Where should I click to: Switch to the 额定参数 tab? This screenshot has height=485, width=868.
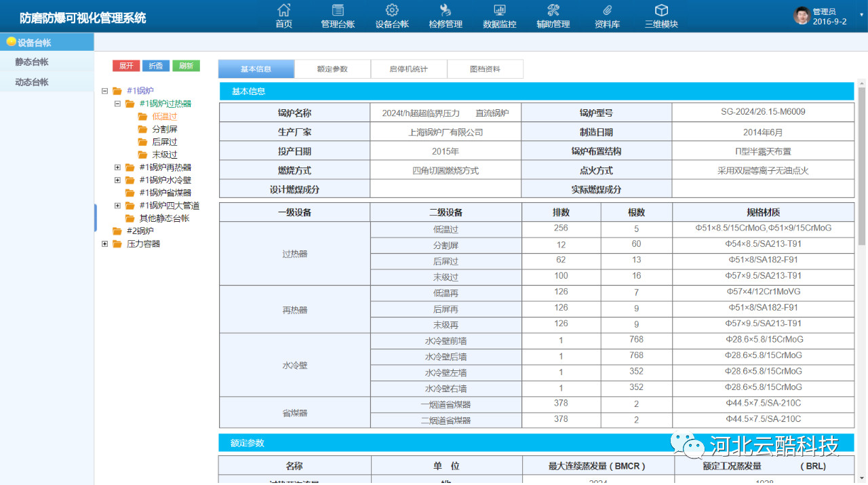coord(332,69)
